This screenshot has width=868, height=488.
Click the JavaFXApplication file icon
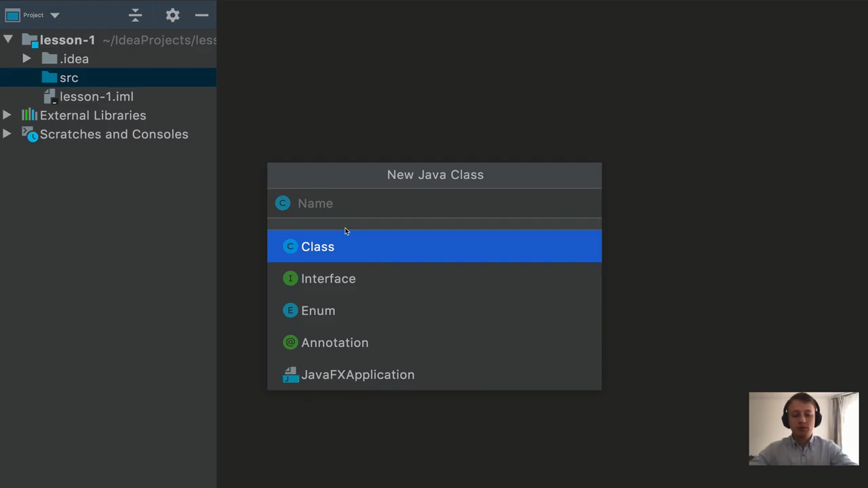[x=290, y=374]
